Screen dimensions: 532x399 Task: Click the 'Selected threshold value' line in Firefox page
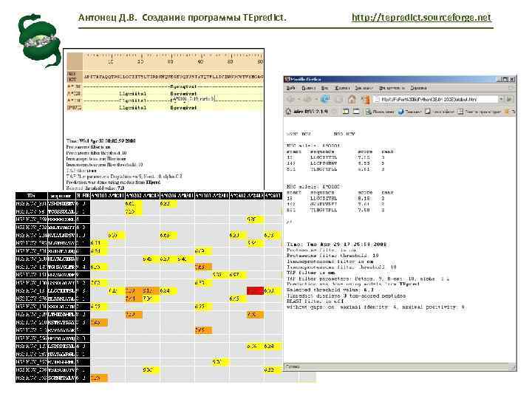coord(330,290)
